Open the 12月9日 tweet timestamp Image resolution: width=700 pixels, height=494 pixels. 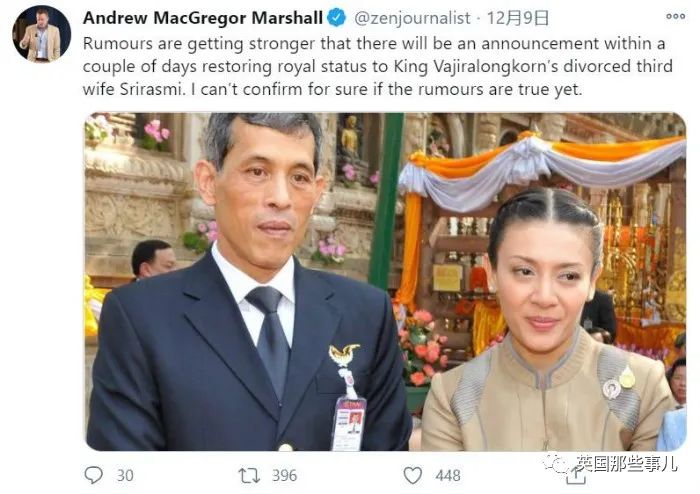pyautogui.click(x=518, y=18)
